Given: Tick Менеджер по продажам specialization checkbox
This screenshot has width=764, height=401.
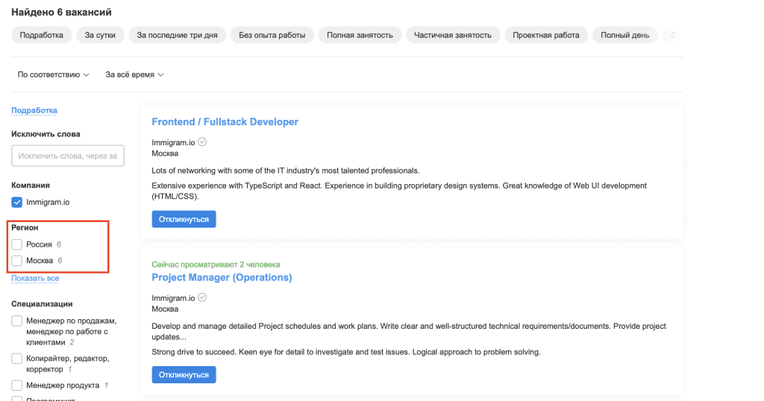Looking at the screenshot, I should click(17, 321).
